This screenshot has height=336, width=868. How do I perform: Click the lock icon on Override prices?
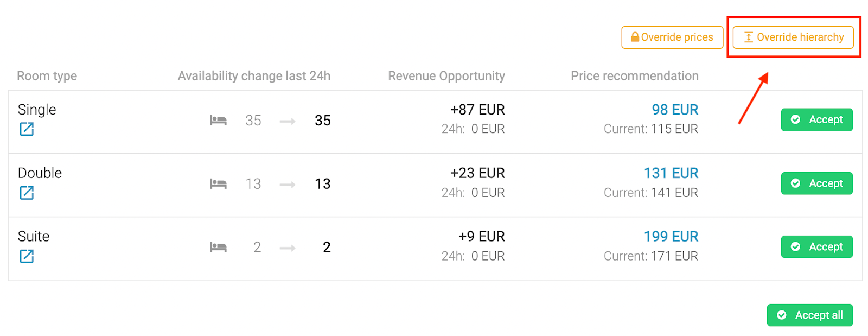pyautogui.click(x=635, y=37)
